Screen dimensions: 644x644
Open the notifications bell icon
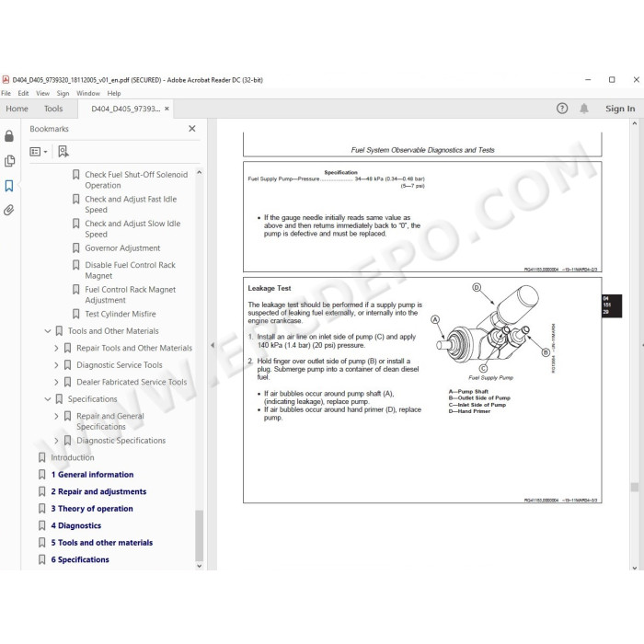[583, 109]
